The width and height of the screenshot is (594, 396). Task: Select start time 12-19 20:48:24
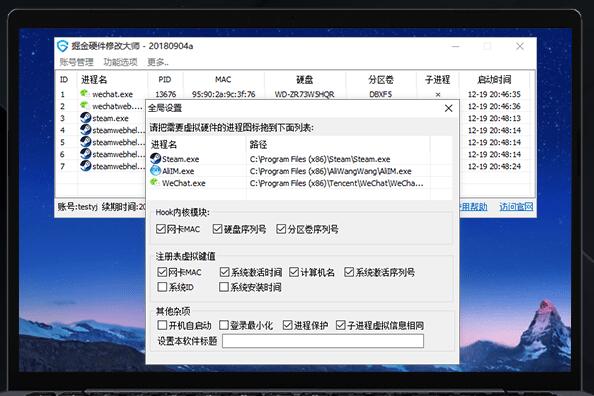494,166
